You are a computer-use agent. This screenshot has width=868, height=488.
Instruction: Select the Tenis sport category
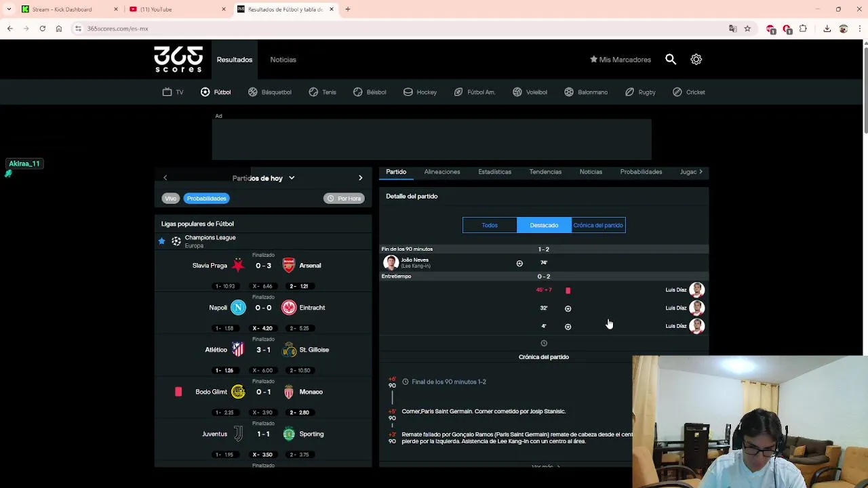pyautogui.click(x=323, y=92)
